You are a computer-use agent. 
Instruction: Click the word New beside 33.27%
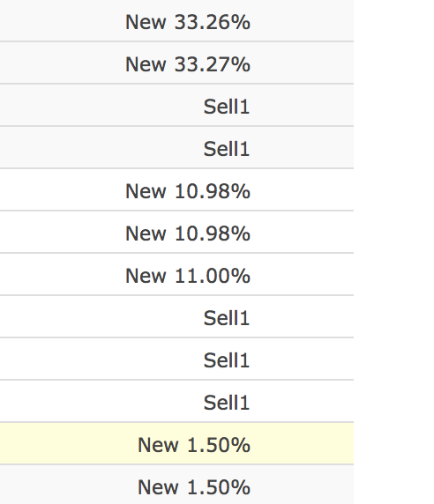pyautogui.click(x=146, y=64)
